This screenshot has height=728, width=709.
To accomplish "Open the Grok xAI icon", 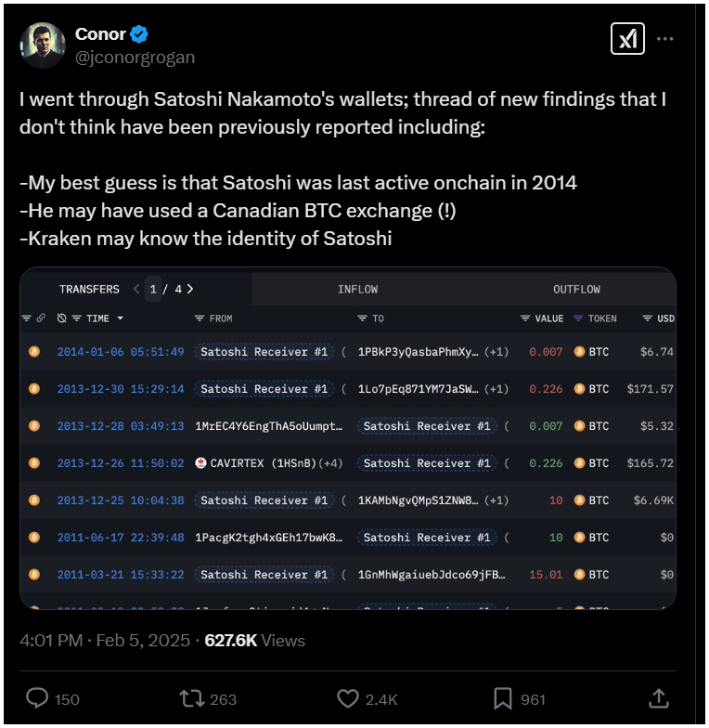I will pyautogui.click(x=627, y=39).
